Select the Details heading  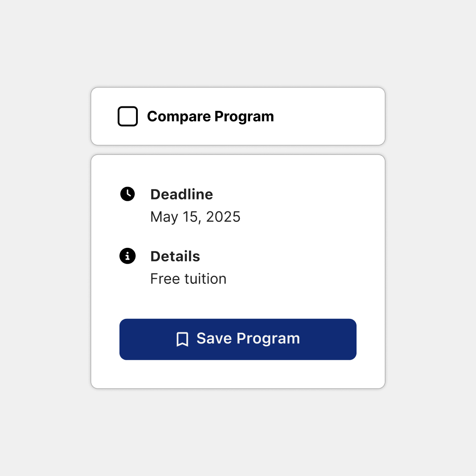[175, 256]
